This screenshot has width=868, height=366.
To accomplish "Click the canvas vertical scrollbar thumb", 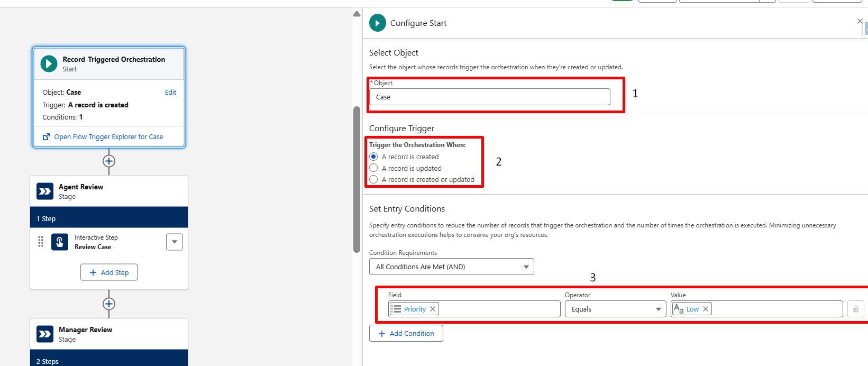I will click(357, 180).
